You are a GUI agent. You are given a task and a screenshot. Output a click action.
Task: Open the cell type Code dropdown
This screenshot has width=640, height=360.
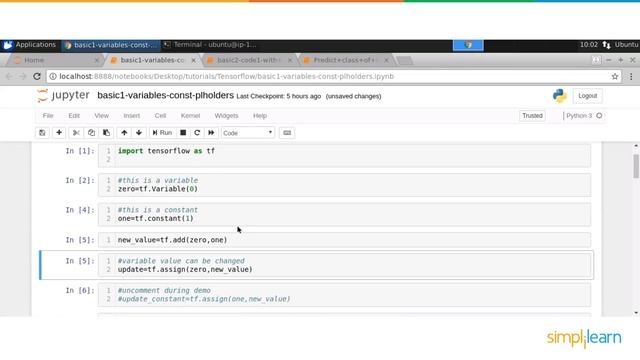[247, 133]
